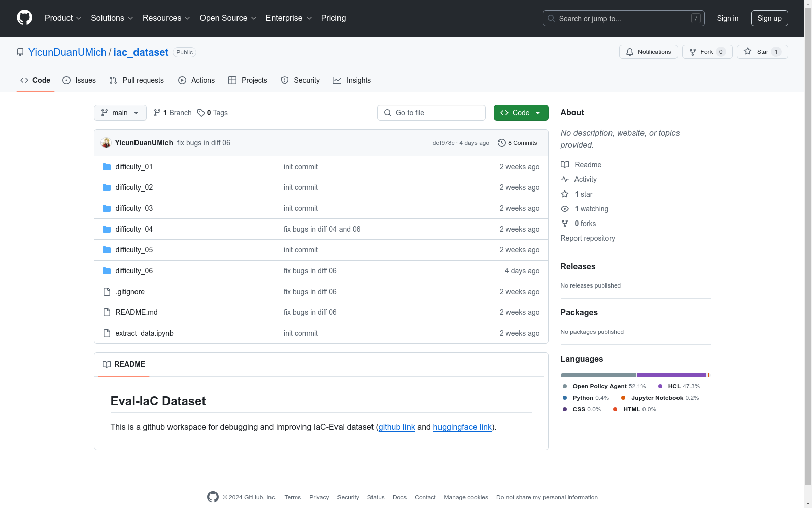
Task: Click the folder icon for difficulty_05
Action: click(x=107, y=250)
